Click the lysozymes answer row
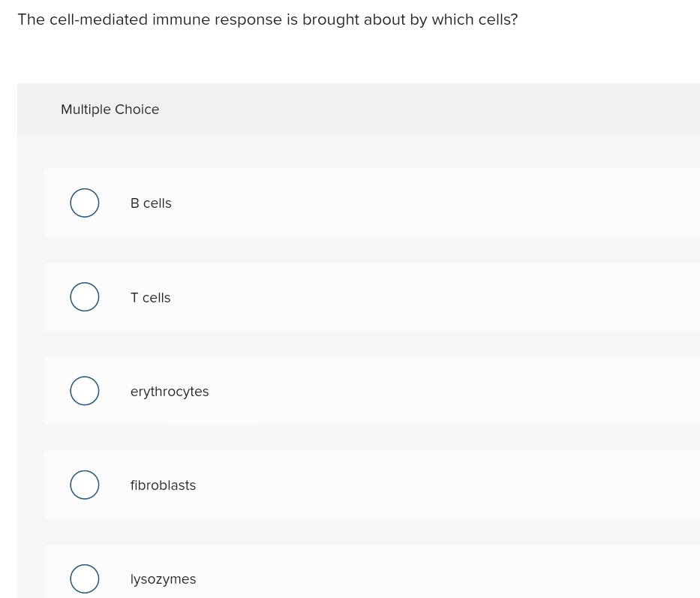Image resolution: width=700 pixels, height=598 pixels. [375, 578]
